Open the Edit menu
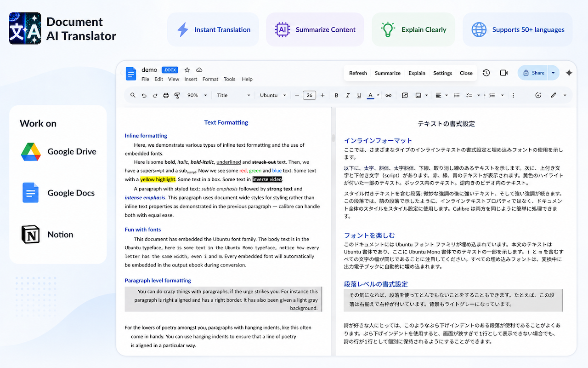Screen dimensions: 588x368 (158, 79)
